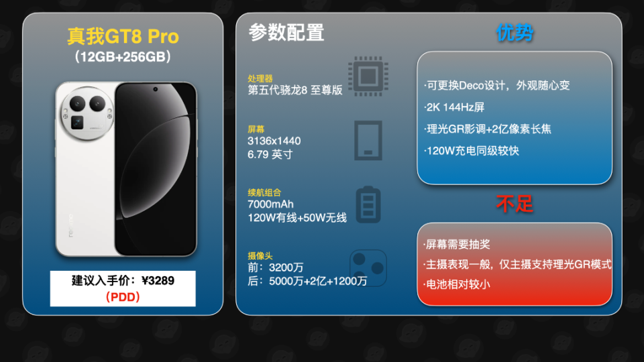Select the 处理器 spec label
The image size is (644, 362).
point(260,78)
